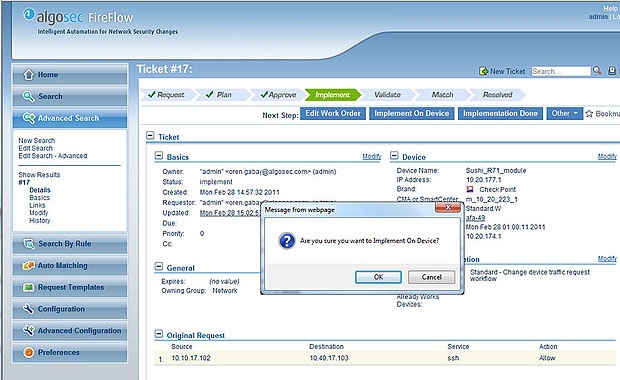The width and height of the screenshot is (620, 380).
Task: Close the Message from webpage dialog
Action: point(448,207)
